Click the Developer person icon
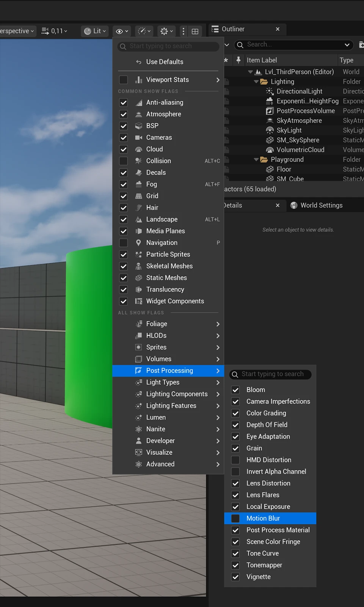This screenshot has width=364, height=607. pyautogui.click(x=139, y=441)
